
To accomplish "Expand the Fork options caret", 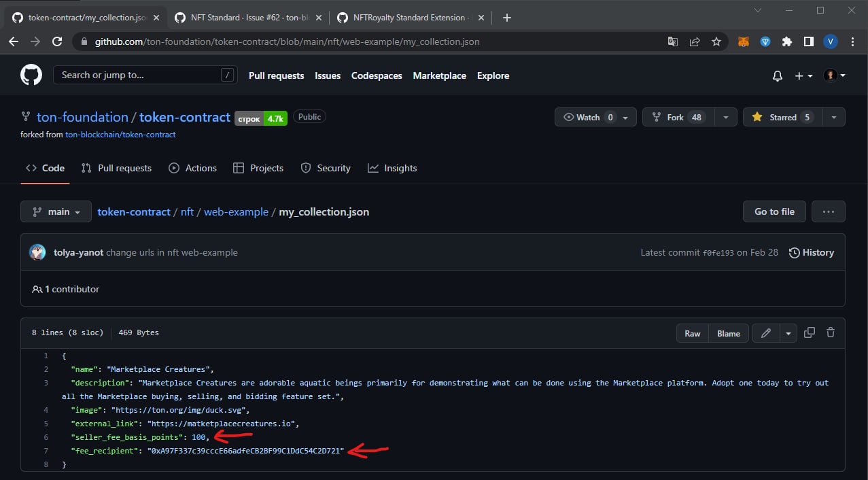I will [x=726, y=117].
